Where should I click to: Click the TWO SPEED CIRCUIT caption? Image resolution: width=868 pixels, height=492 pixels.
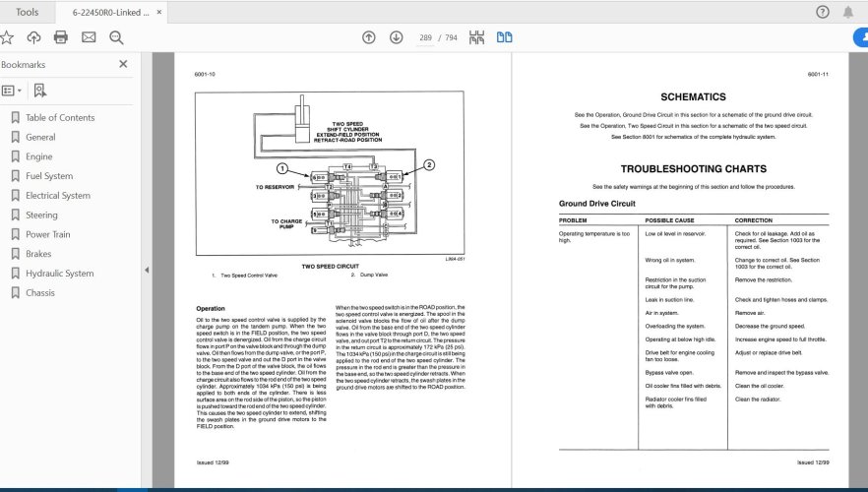pyautogui.click(x=330, y=267)
